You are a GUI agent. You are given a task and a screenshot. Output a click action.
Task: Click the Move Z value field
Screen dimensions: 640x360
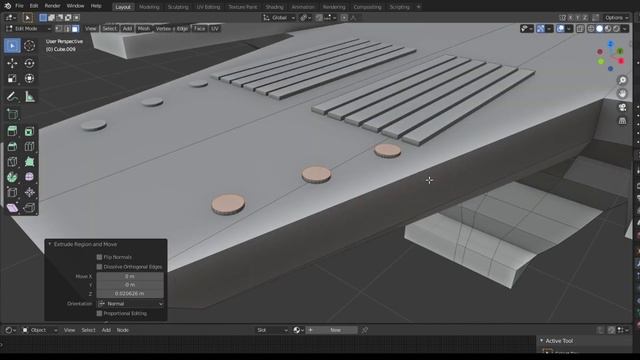pos(130,293)
